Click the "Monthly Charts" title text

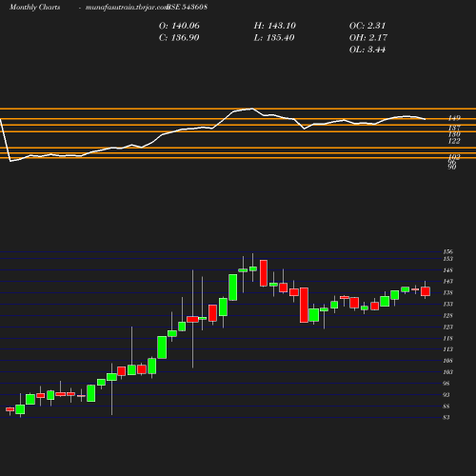click(x=34, y=8)
